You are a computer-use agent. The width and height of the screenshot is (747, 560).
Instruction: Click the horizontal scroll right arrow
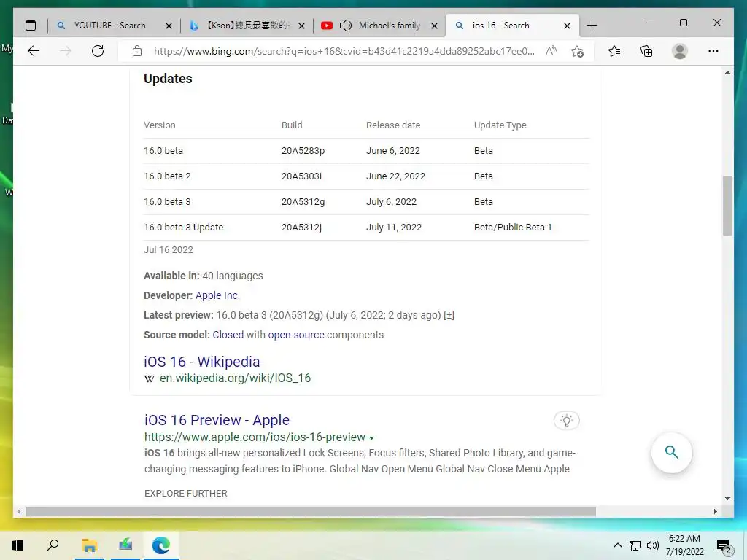click(715, 511)
